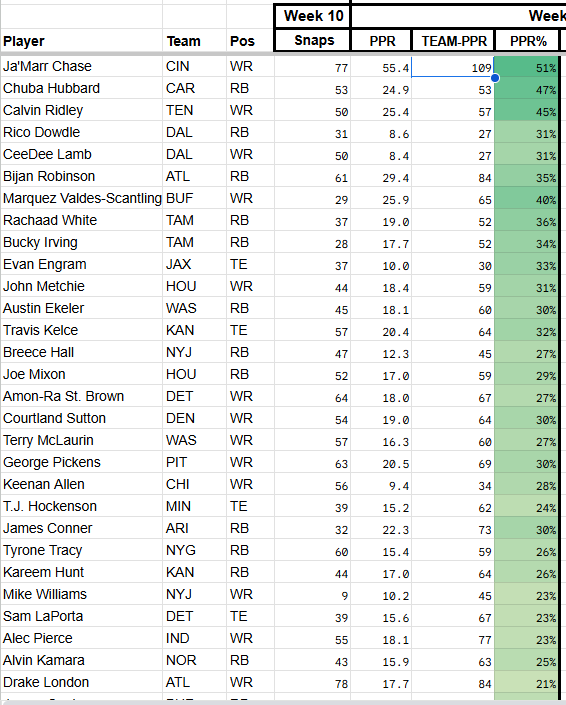Select Chuba Hubbard's 47% green cell
Screen dimensions: 566x705
[526, 89]
